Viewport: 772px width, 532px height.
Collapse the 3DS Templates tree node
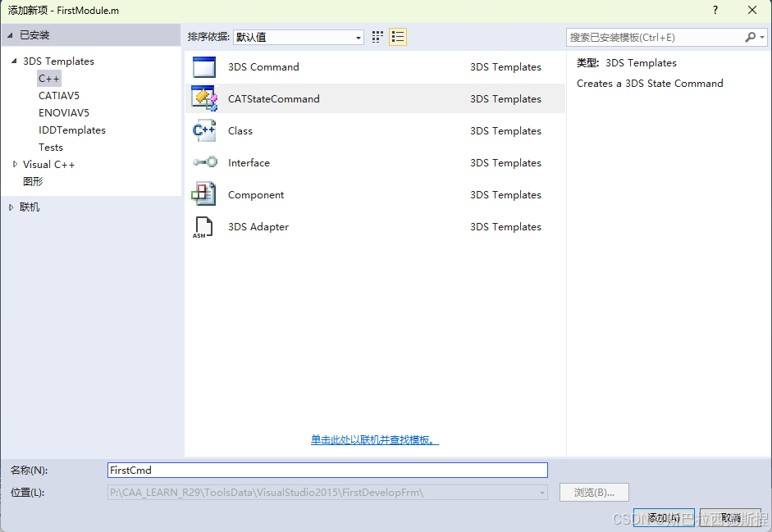click(14, 61)
